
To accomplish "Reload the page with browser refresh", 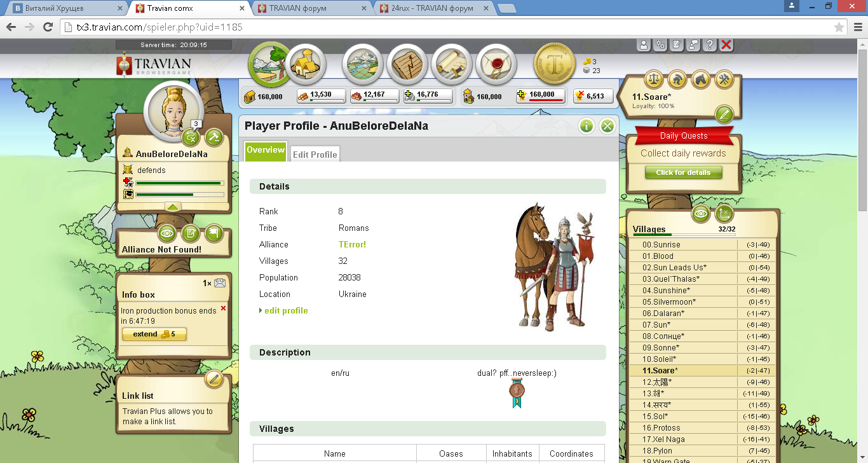I will (x=48, y=27).
